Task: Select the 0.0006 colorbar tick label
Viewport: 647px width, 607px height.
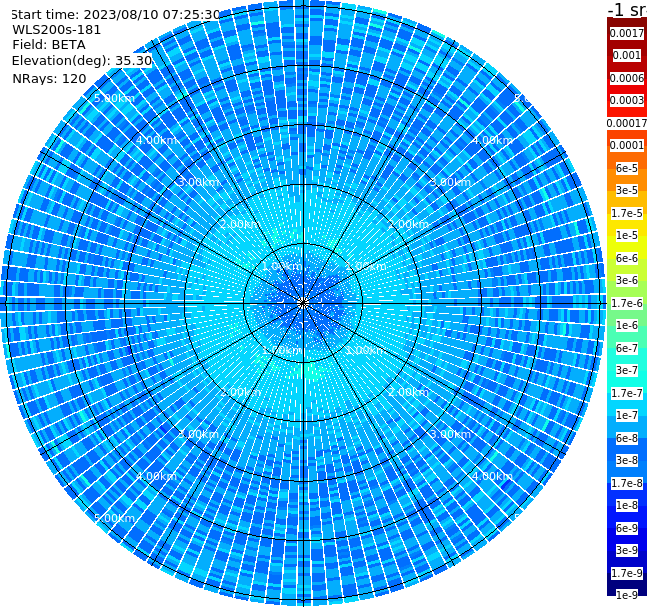Action: [627, 78]
